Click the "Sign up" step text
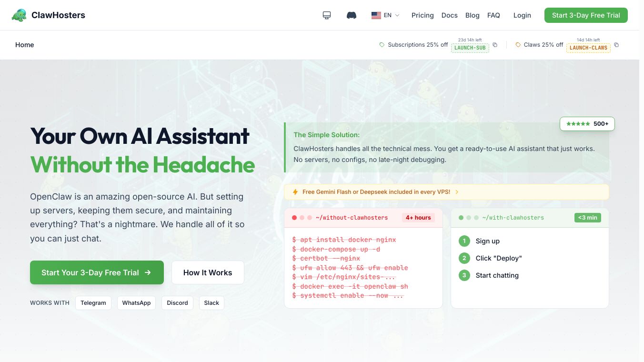 click(488, 241)
